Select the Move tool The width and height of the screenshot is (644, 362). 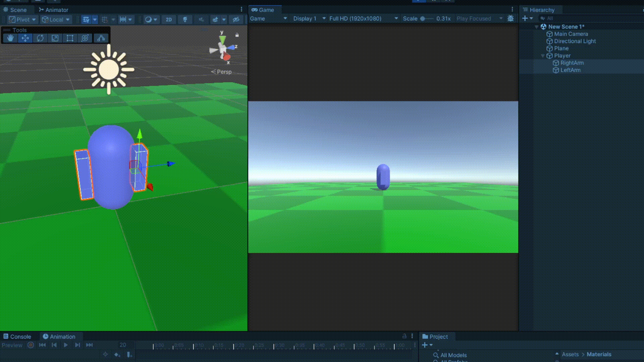pos(25,38)
